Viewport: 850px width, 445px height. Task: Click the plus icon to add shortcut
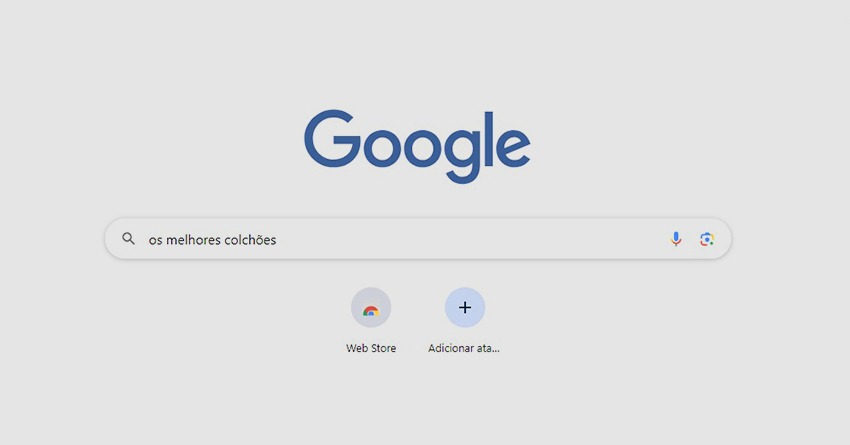pyautogui.click(x=465, y=307)
